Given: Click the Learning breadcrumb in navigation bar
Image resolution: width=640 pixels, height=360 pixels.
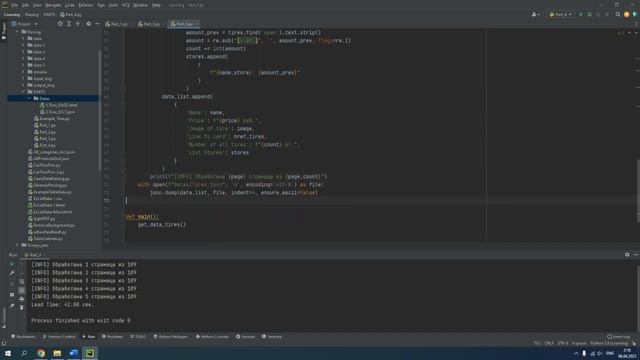Looking at the screenshot, I should point(12,15).
